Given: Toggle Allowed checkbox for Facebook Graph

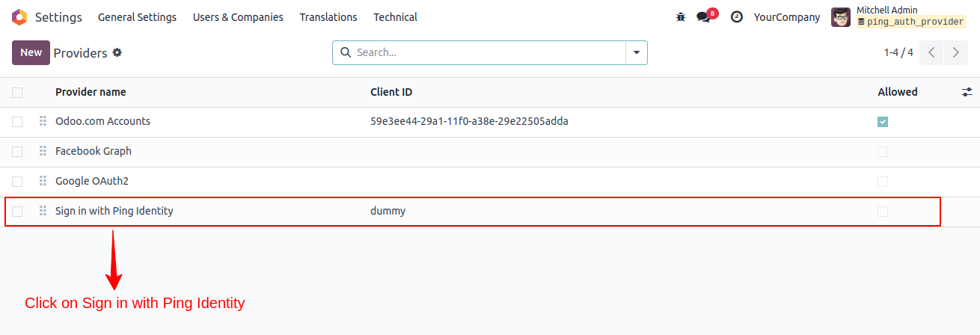Looking at the screenshot, I should tap(883, 152).
